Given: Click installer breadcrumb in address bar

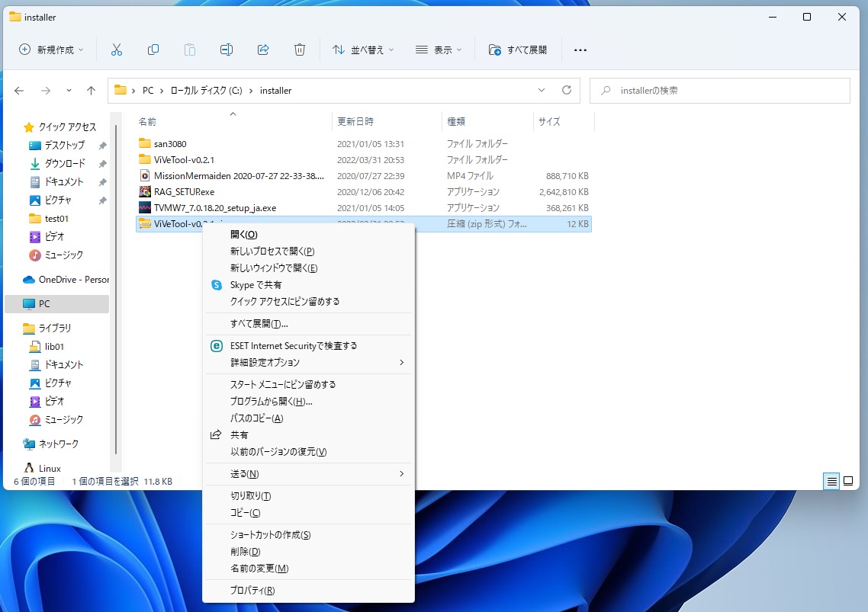Looking at the screenshot, I should point(275,91).
